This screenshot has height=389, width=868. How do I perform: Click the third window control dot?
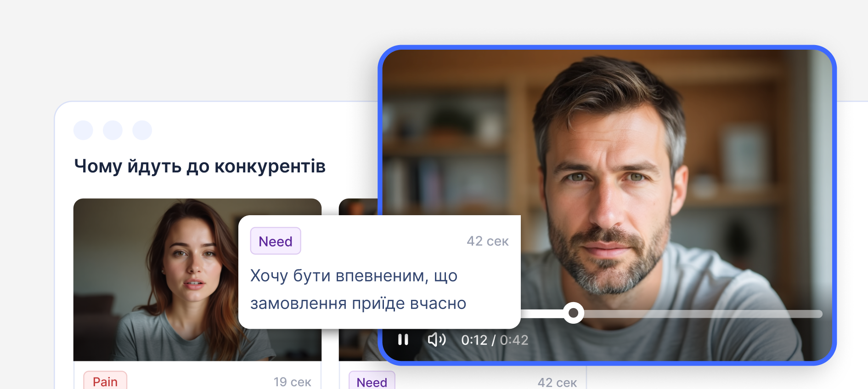142,130
